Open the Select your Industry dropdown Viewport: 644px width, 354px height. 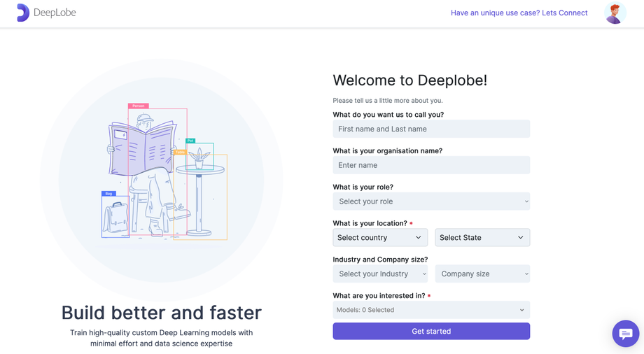click(x=380, y=274)
